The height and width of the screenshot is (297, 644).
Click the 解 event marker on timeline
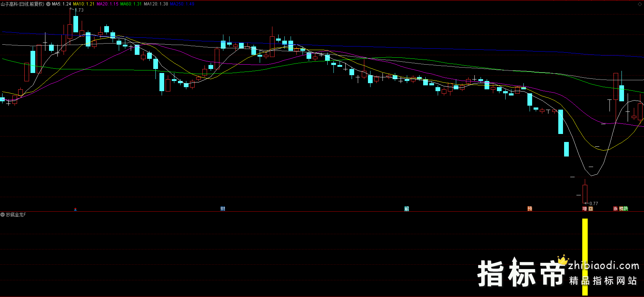pyautogui.click(x=406, y=209)
